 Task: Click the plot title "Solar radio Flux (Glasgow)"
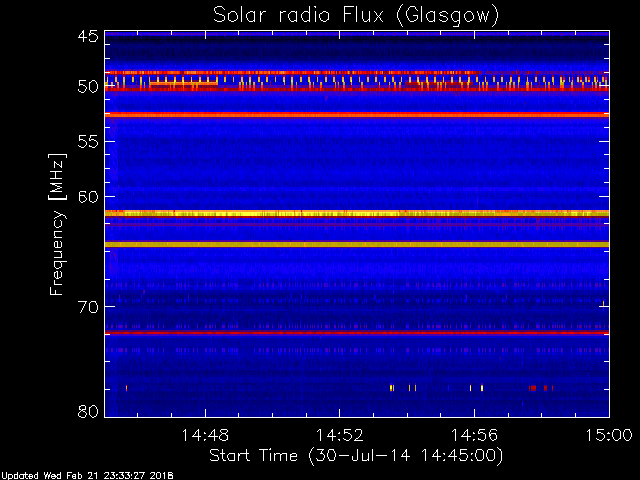click(x=356, y=16)
